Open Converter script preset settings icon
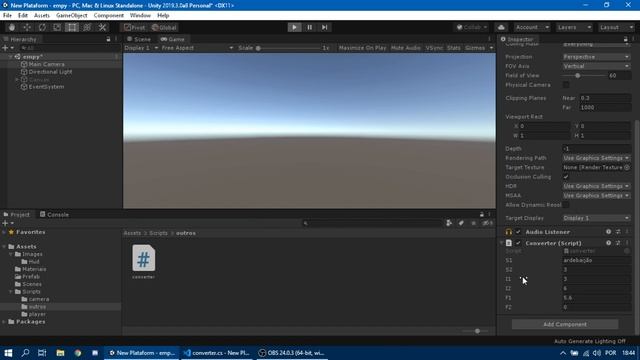This screenshot has height=360, width=640. [x=618, y=243]
